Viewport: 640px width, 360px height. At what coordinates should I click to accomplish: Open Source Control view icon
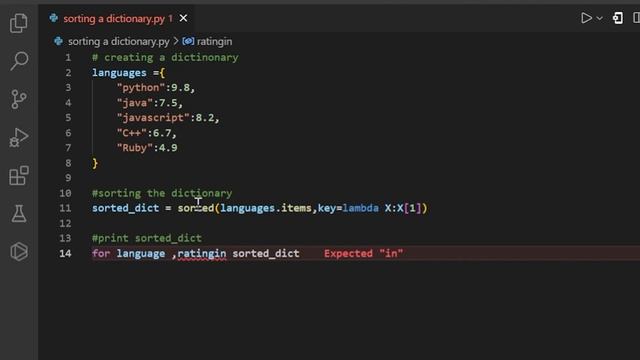(x=19, y=99)
